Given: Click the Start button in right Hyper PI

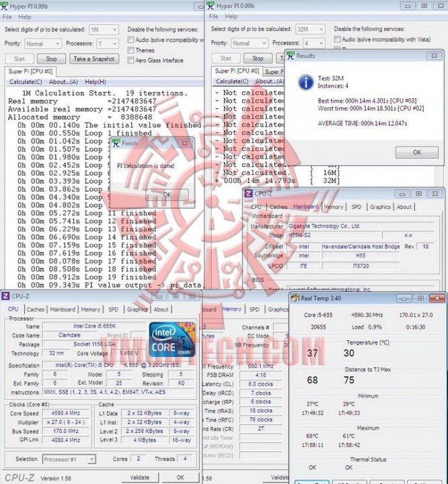Looking at the screenshot, I should (x=225, y=58).
